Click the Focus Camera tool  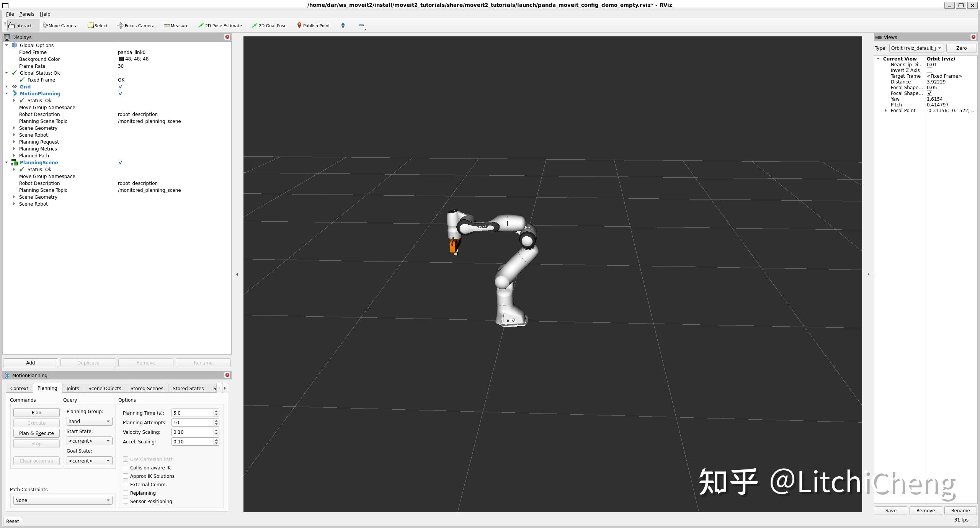pos(136,25)
